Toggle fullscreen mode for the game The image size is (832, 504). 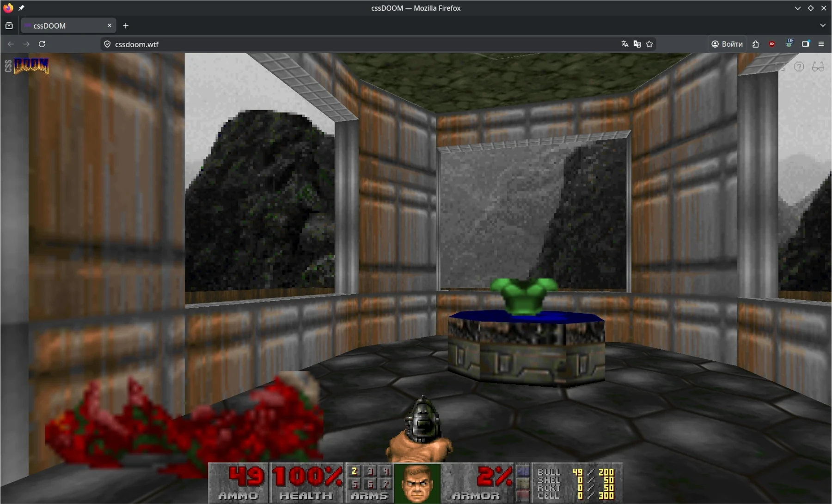coord(780,67)
